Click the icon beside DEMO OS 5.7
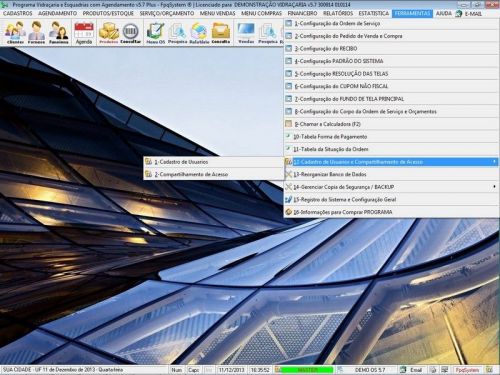Screen dimensions: 500x375 [340, 370]
